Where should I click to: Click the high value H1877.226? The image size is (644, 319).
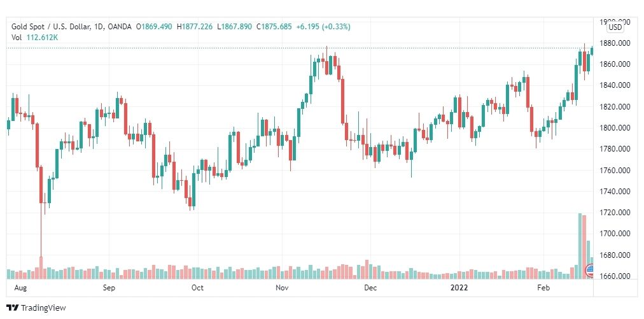[195, 27]
